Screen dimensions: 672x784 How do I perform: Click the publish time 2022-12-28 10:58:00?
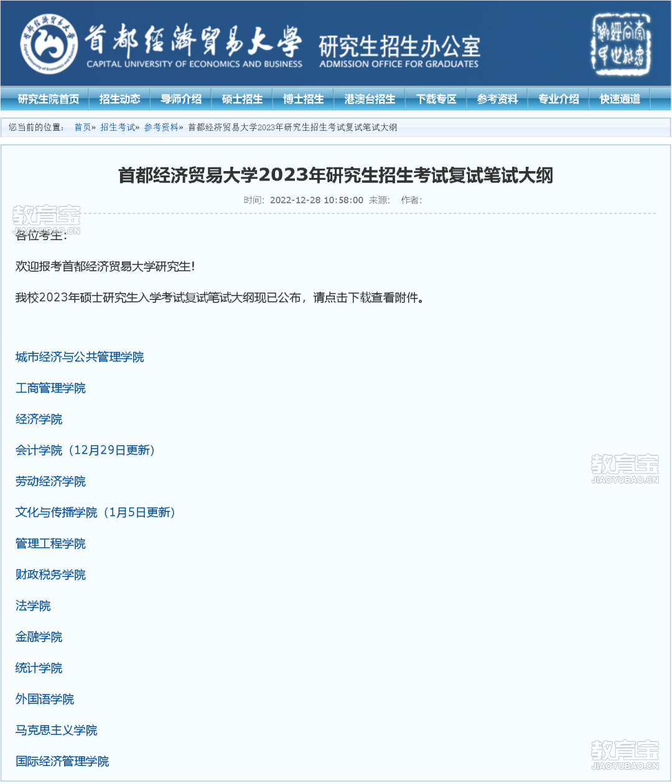pyautogui.click(x=317, y=200)
